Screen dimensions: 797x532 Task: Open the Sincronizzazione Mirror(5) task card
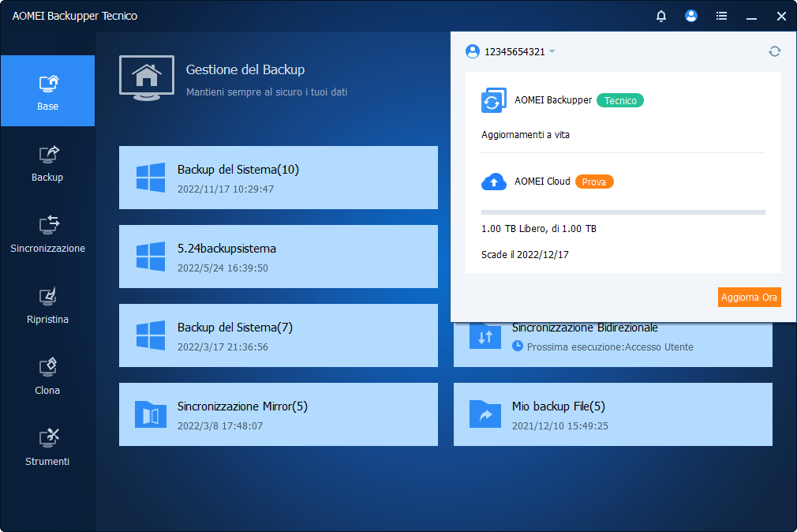278,414
